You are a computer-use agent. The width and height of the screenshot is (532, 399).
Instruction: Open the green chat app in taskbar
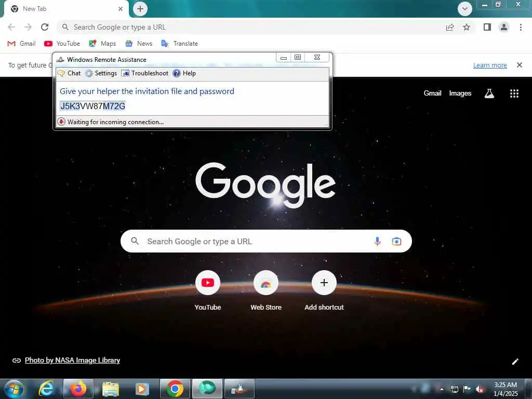[207, 389]
